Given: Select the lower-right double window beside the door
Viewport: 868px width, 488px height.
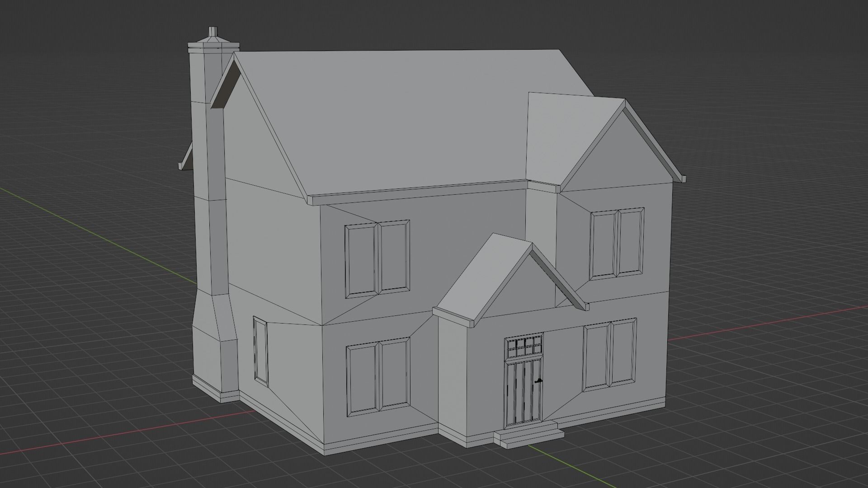Looking at the screenshot, I should (x=610, y=354).
